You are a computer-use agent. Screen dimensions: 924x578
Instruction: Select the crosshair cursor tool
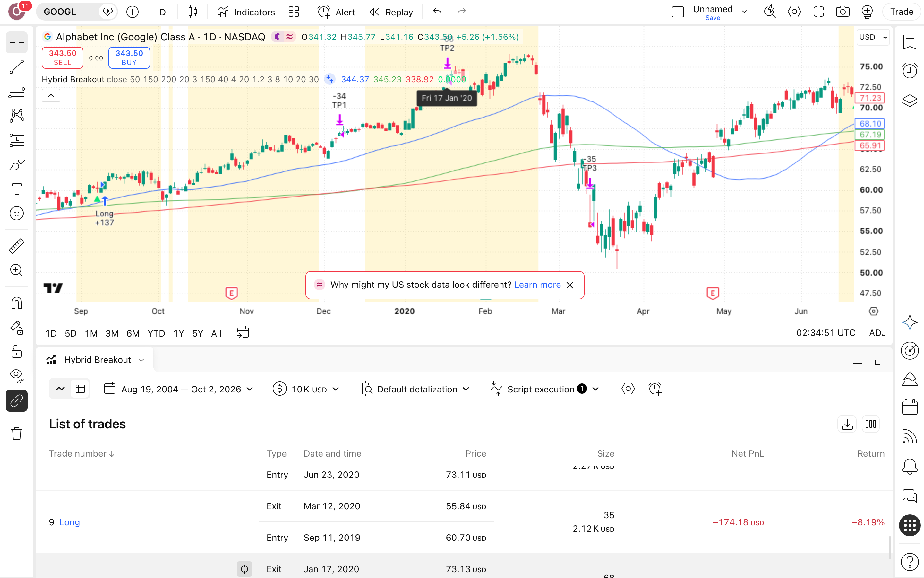point(16,43)
